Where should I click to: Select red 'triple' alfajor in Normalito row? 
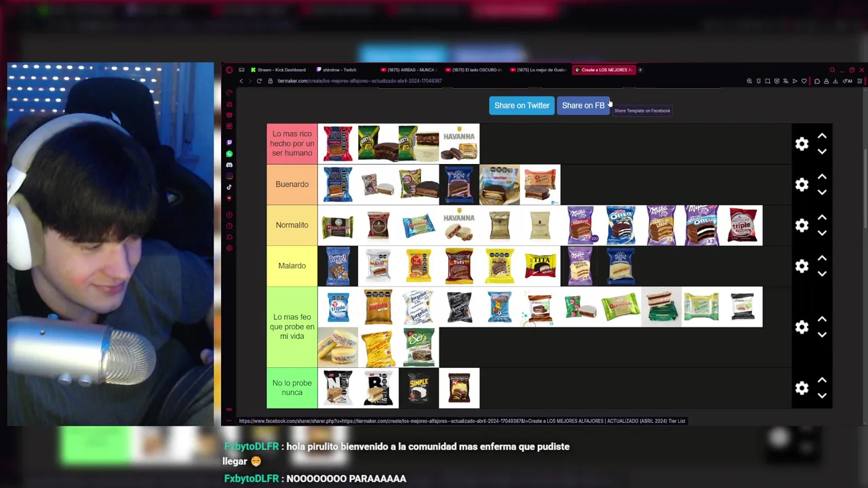[x=743, y=225]
